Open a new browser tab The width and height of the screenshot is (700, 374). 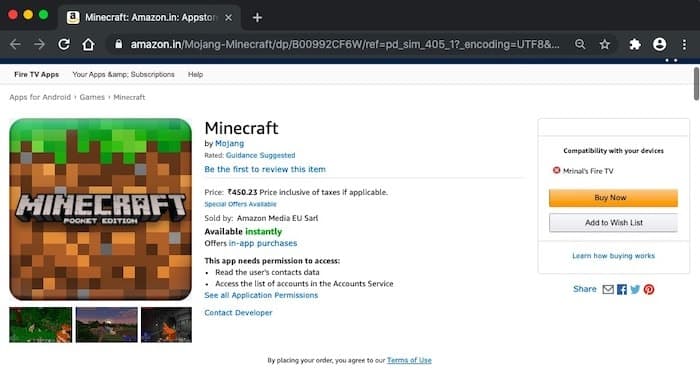[257, 17]
